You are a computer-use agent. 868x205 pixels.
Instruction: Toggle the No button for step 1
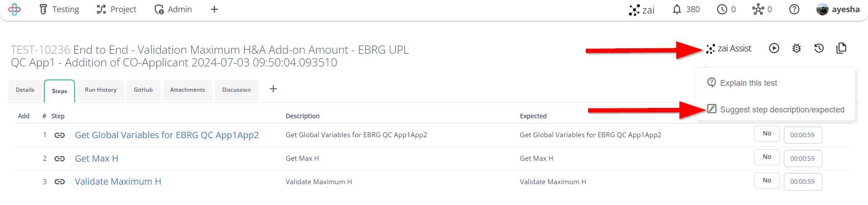pos(767,134)
